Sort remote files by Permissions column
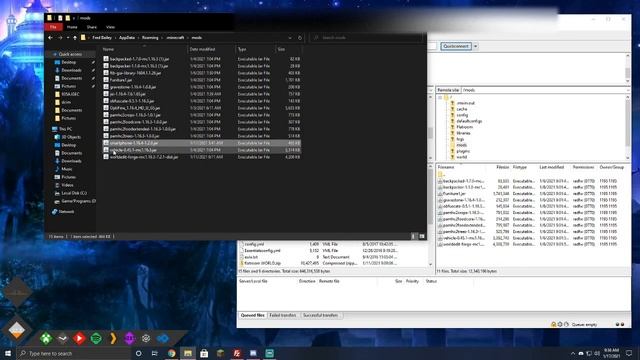 tap(583, 167)
